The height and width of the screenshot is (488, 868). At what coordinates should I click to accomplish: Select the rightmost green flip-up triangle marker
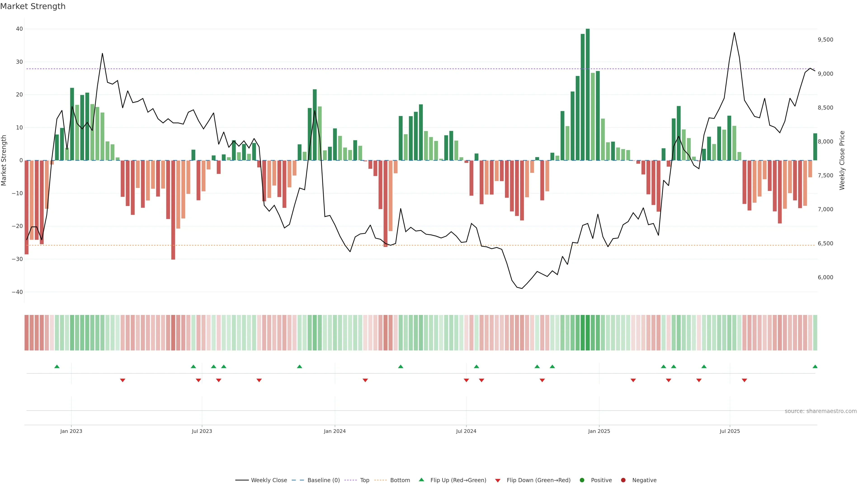tap(815, 366)
